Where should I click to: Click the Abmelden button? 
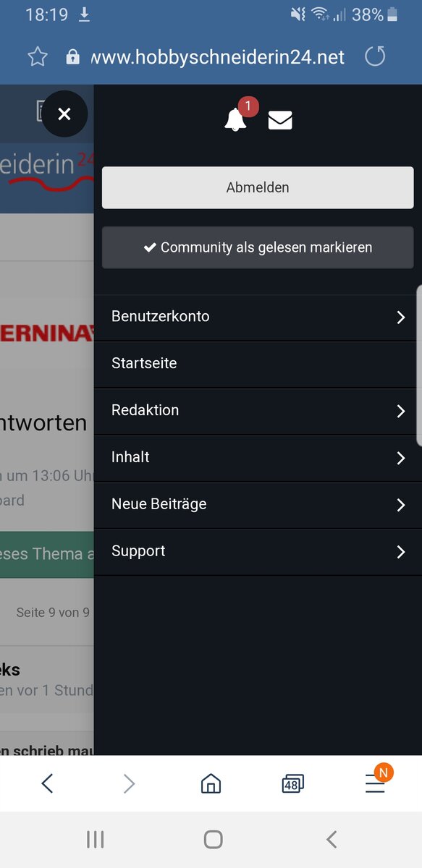[x=258, y=187]
